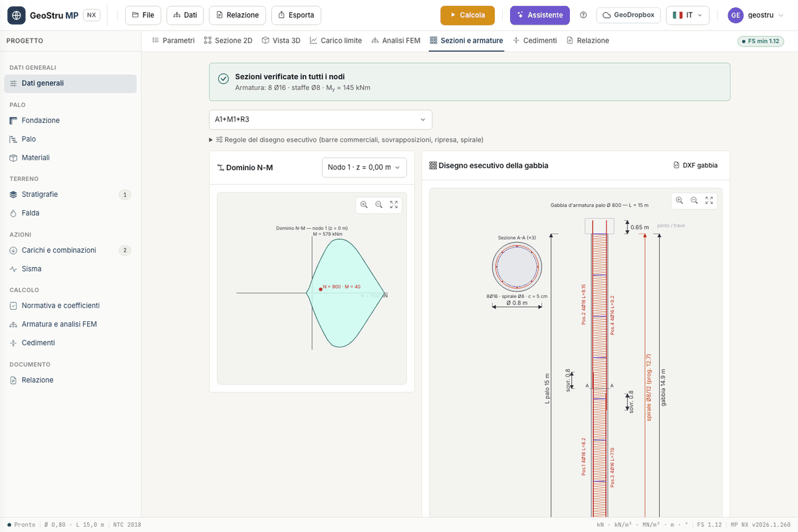Run the analysis with Calcola
The width and height of the screenshot is (798, 532).
[x=467, y=15]
